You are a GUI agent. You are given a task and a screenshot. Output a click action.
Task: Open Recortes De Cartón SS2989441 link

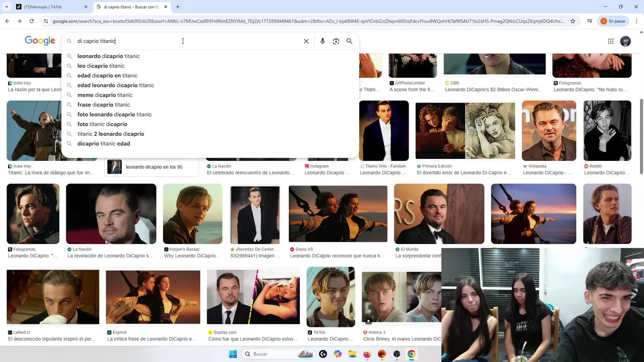[255, 256]
